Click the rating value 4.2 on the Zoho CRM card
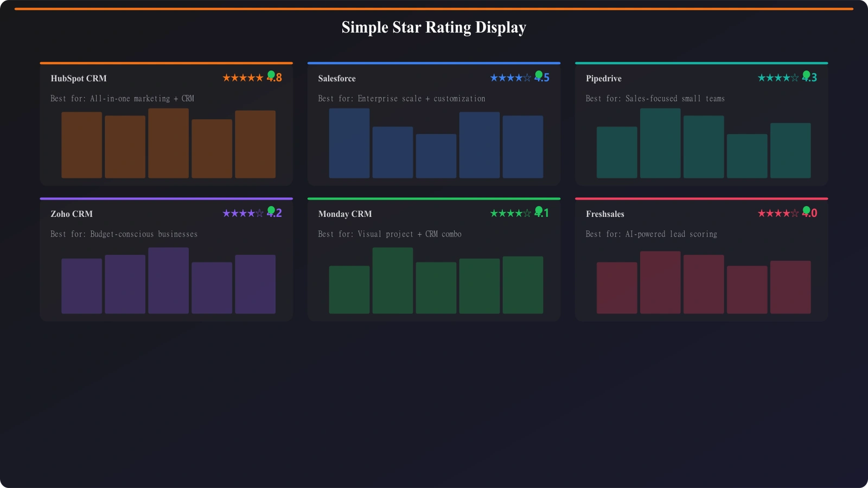The height and width of the screenshot is (488, 868). tap(276, 213)
